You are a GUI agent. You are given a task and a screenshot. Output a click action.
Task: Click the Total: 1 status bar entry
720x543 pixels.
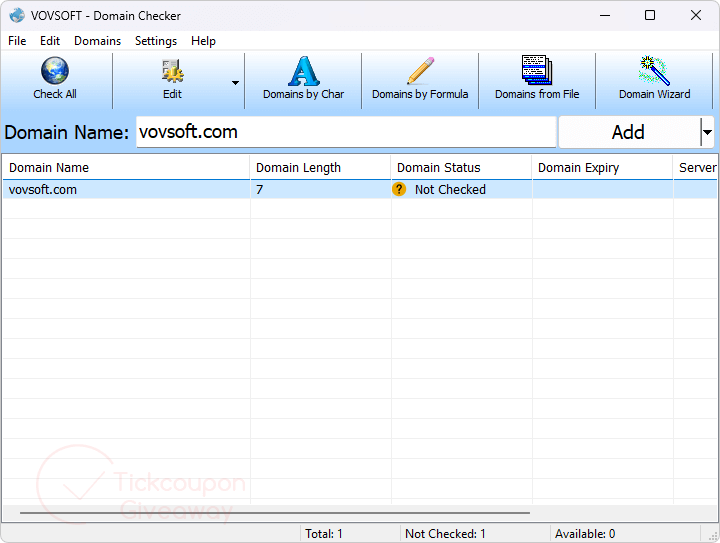(x=324, y=534)
